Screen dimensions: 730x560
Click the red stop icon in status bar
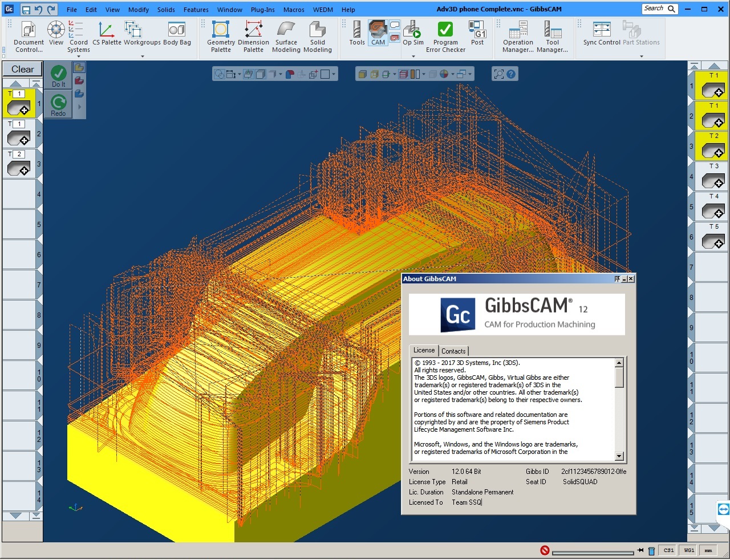point(545,550)
